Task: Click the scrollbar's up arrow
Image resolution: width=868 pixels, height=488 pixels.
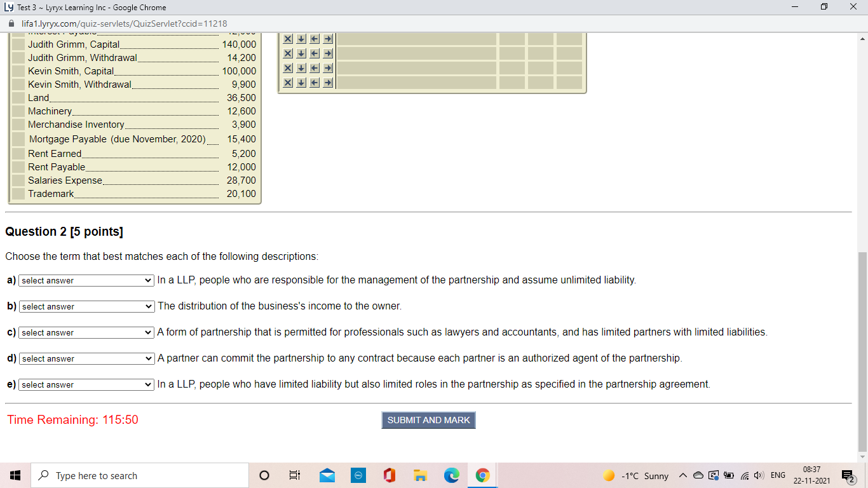Action: coord(862,38)
